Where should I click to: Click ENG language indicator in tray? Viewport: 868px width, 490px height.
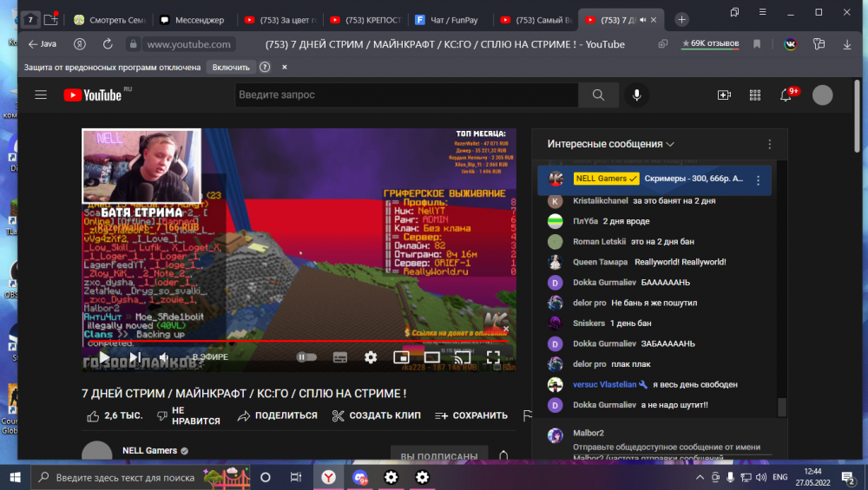click(779, 477)
